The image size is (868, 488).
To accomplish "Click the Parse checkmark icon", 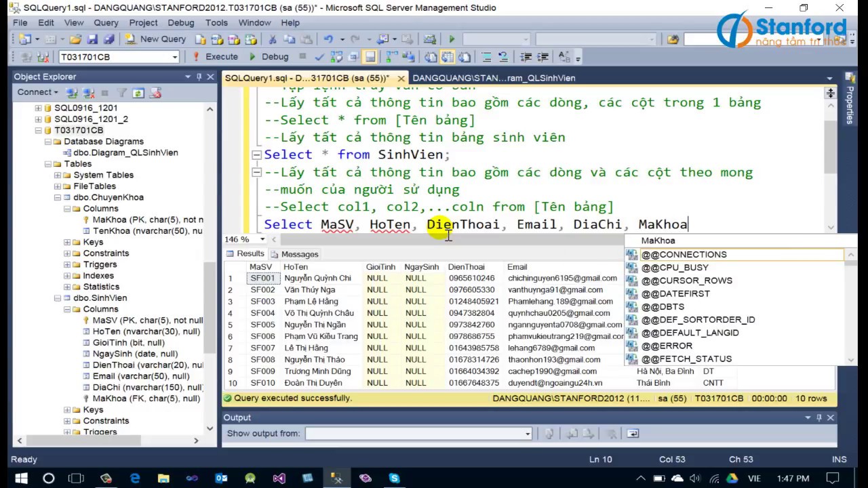I will click(319, 57).
